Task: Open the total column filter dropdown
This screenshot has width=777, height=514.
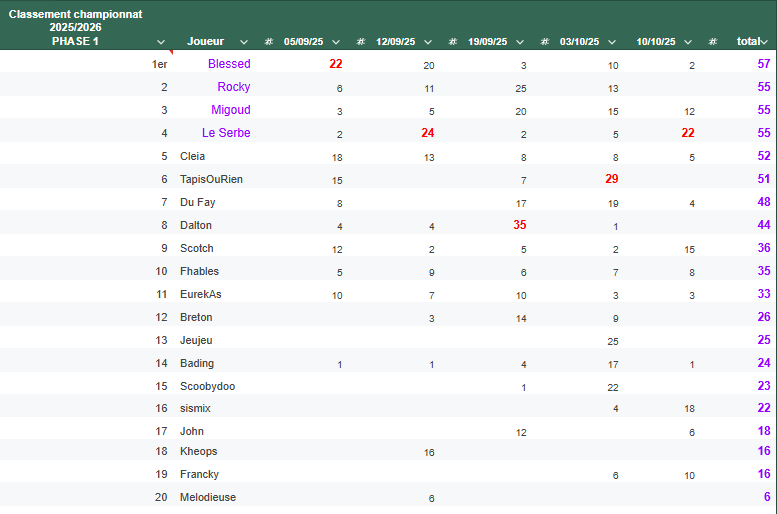Action: tap(764, 42)
